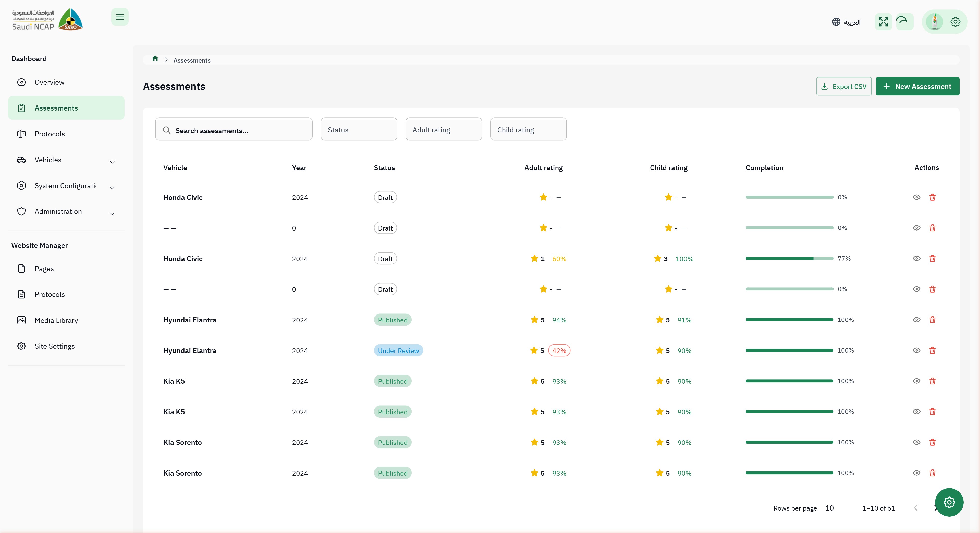Open the Adult rating filter dropdown
The height and width of the screenshot is (533, 980).
444,129
